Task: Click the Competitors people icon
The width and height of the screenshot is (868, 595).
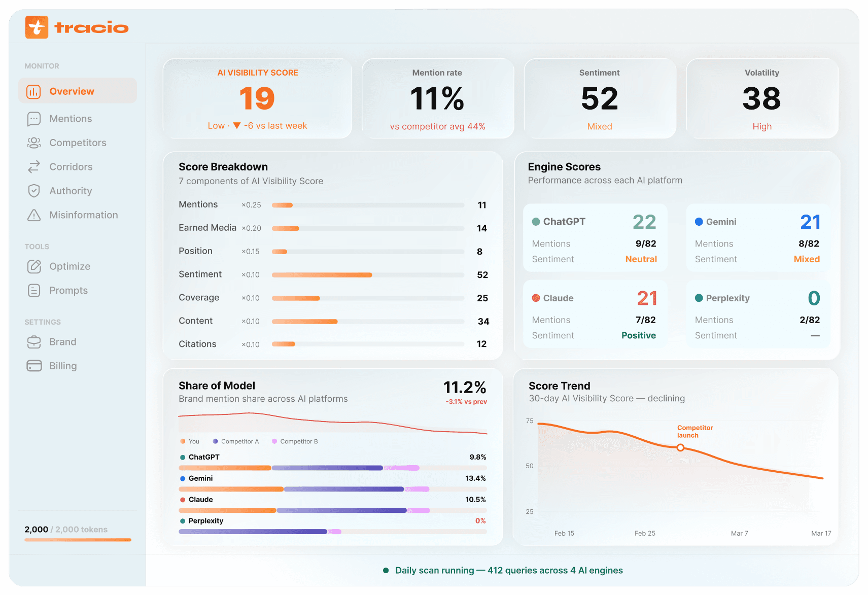Action: (34, 143)
